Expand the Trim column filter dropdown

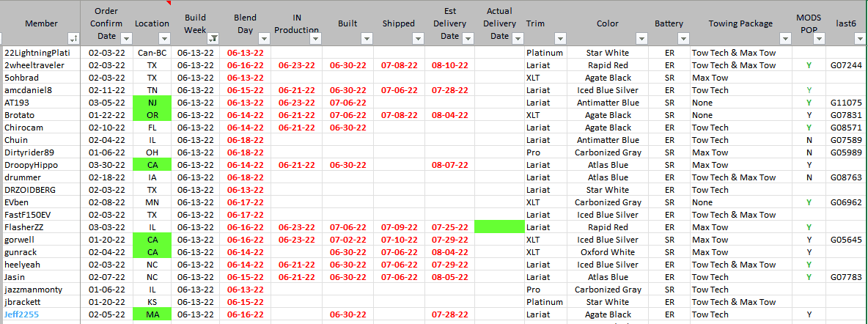coord(561,38)
